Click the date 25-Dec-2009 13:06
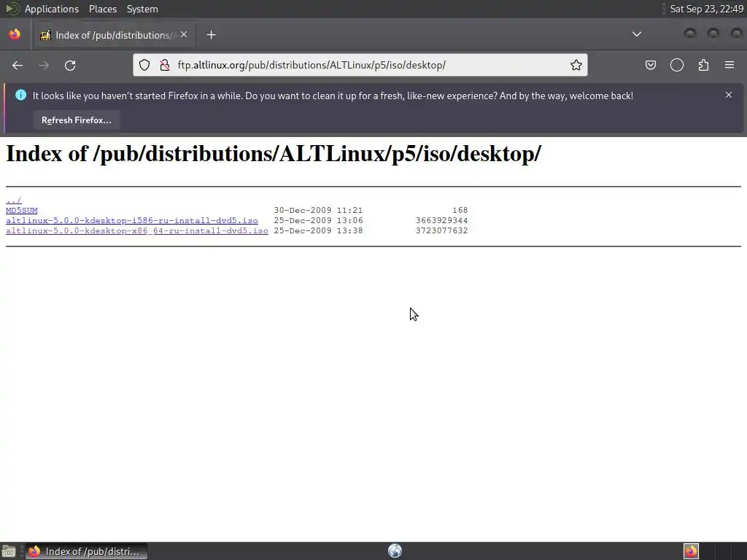This screenshot has width=747, height=560. pyautogui.click(x=318, y=220)
